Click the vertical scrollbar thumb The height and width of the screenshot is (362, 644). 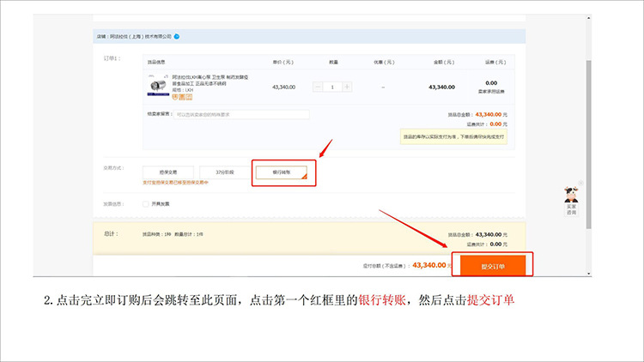(x=588, y=144)
